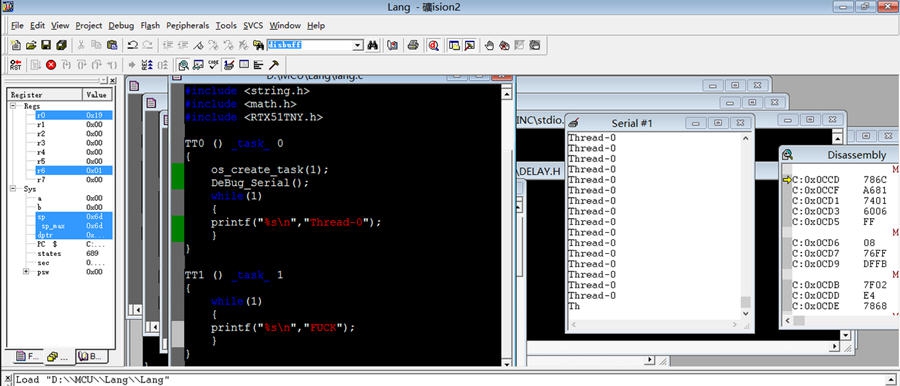Click the Serial #1 vertical scrollbar down arrow
This screenshot has width=900, height=386.
click(746, 314)
